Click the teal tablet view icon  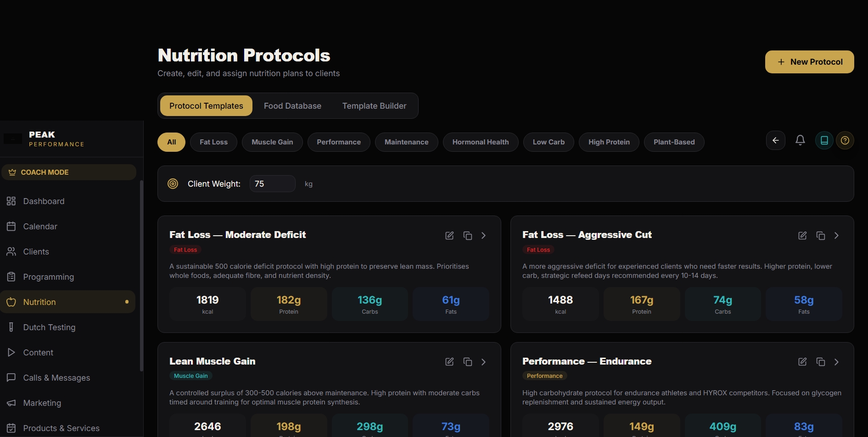point(824,140)
